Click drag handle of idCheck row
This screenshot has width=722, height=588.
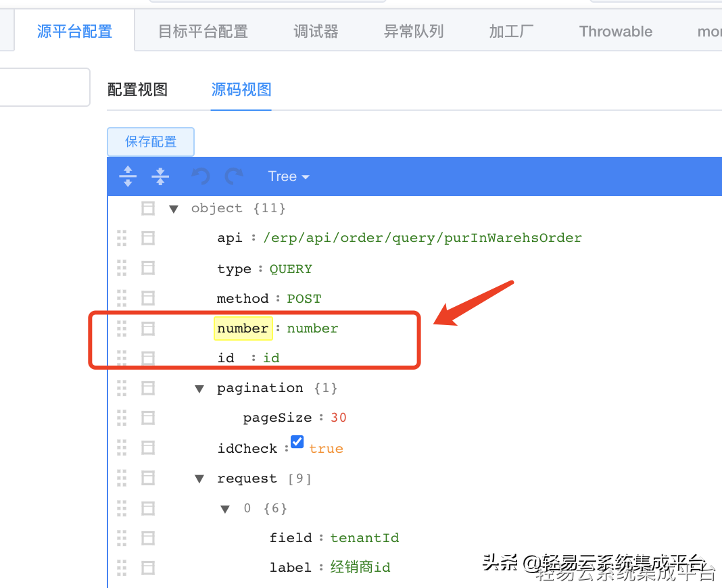coord(122,448)
